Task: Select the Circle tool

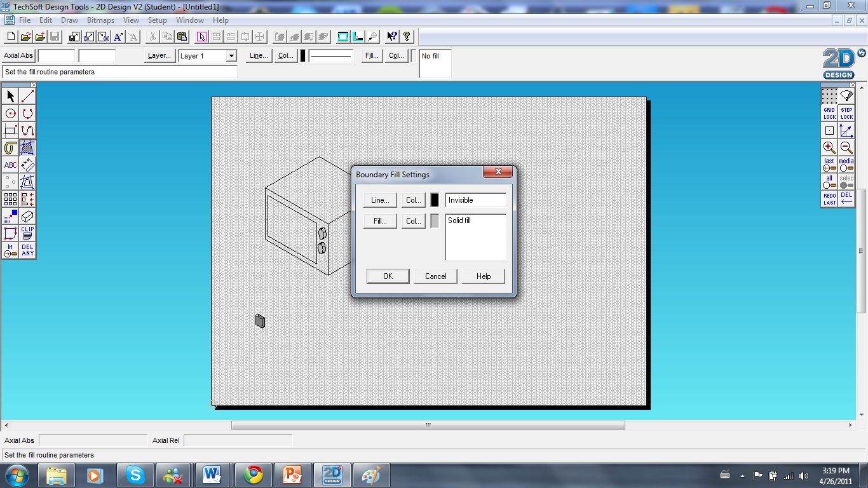Action: coord(10,112)
